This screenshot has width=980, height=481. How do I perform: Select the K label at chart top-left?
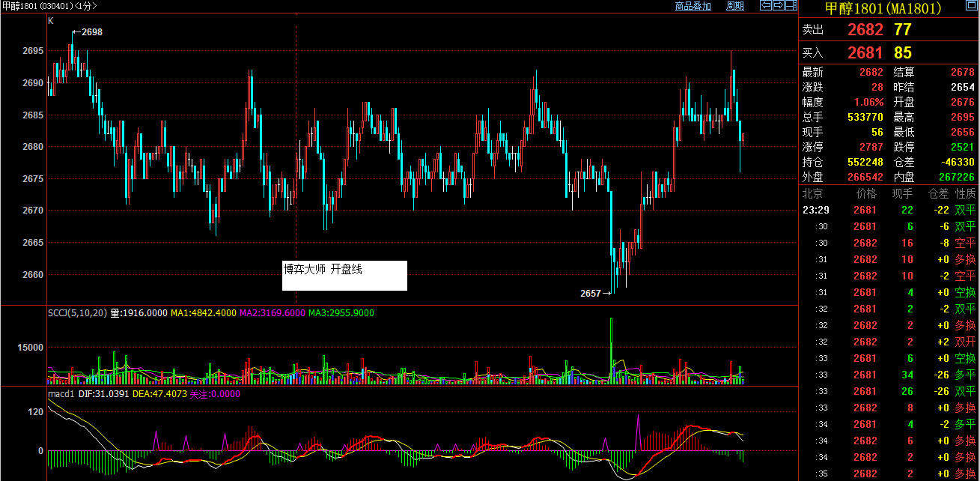click(x=51, y=21)
